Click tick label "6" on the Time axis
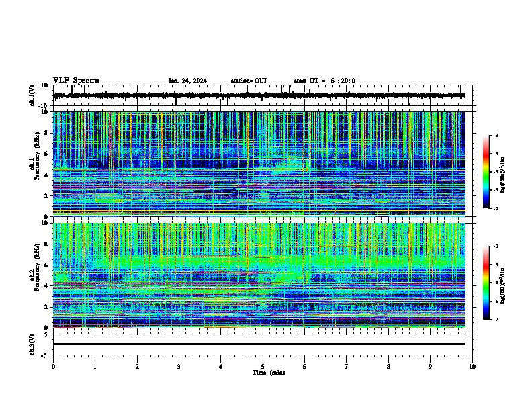532x411 pixels. [305, 367]
